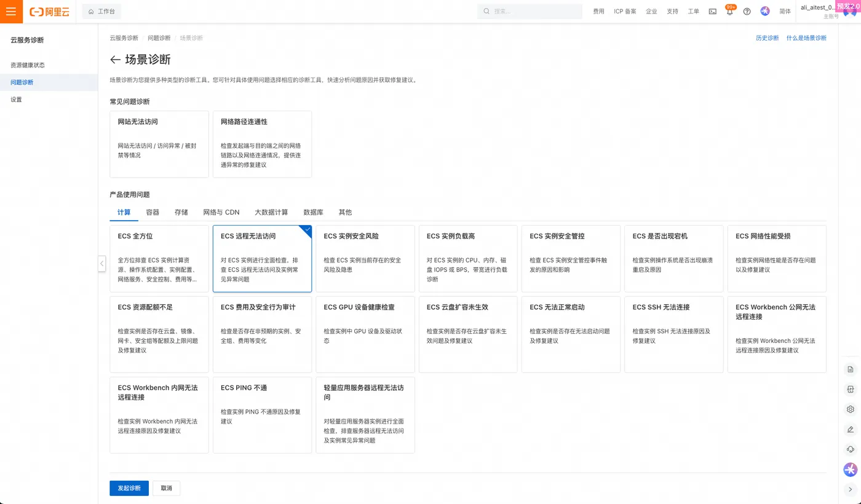Screen dimensions: 861x504
Task: Click the pencil feedback icon in the right floating bar
Action: [851, 430]
